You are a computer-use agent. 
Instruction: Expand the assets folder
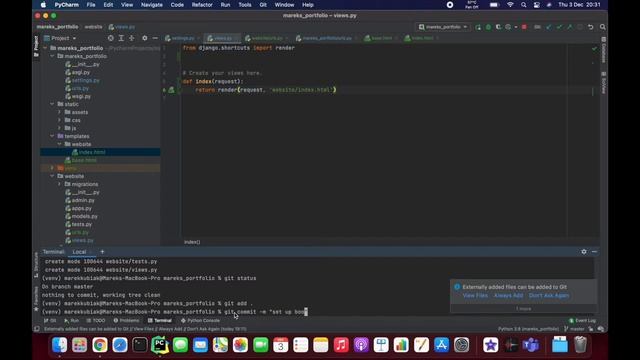pyautogui.click(x=60, y=112)
